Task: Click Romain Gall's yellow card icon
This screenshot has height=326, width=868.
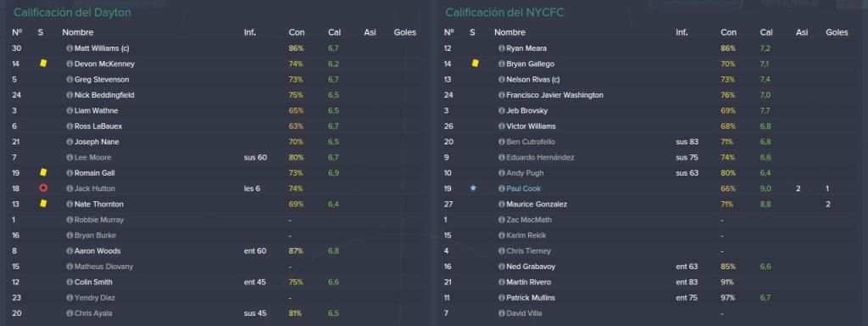Action: tap(43, 173)
